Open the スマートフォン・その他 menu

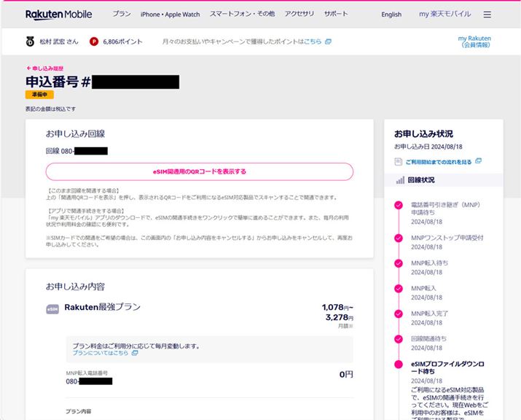point(242,14)
